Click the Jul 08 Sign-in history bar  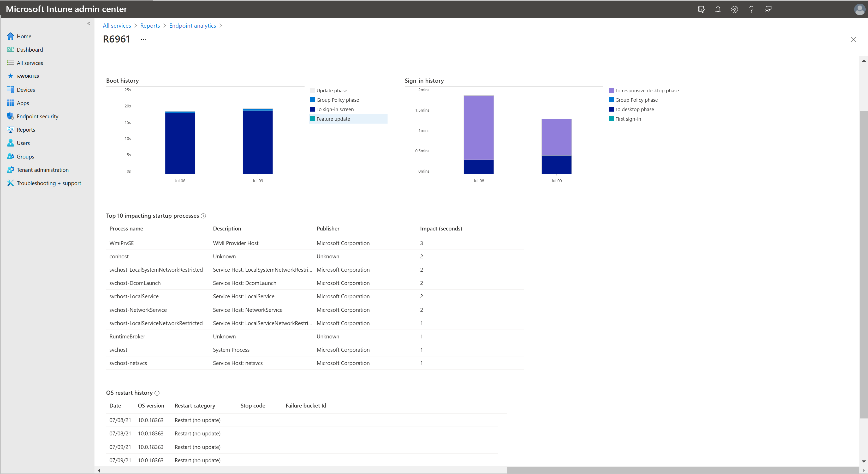(478, 135)
